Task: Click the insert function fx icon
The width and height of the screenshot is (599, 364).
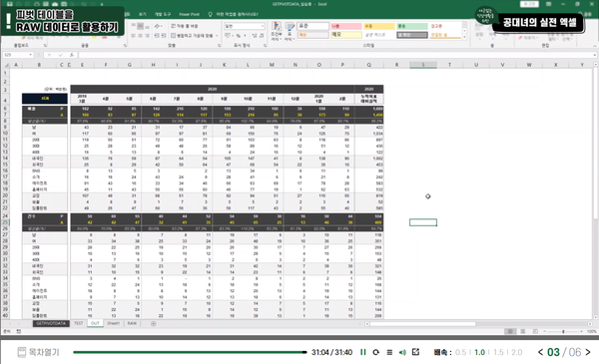Action: click(x=72, y=55)
